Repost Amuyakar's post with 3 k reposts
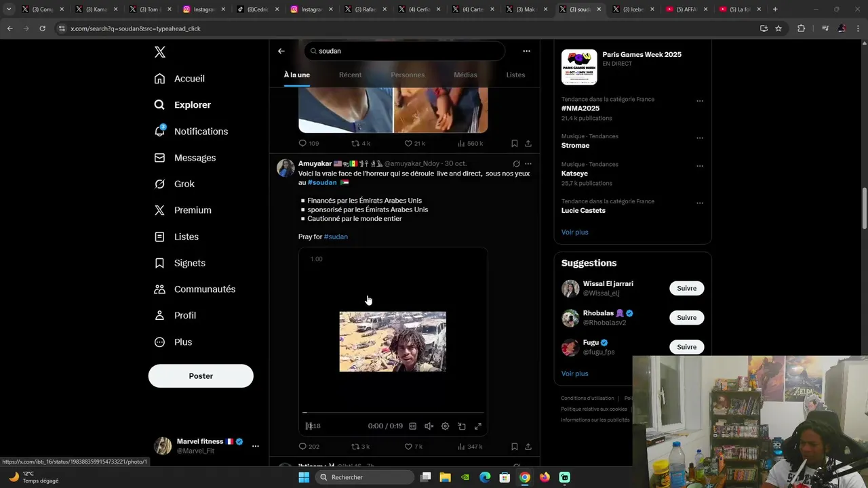Screen dimensions: 868x488 click(x=360, y=447)
